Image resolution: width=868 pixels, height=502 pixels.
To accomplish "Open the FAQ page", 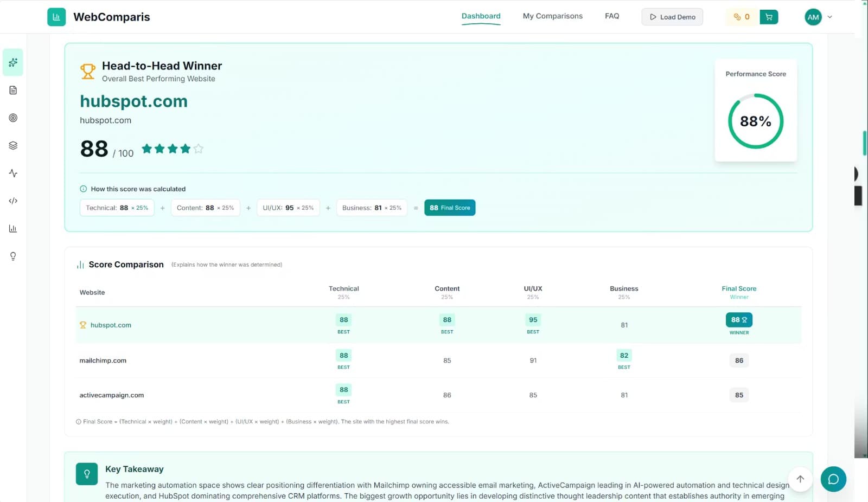I will point(611,16).
